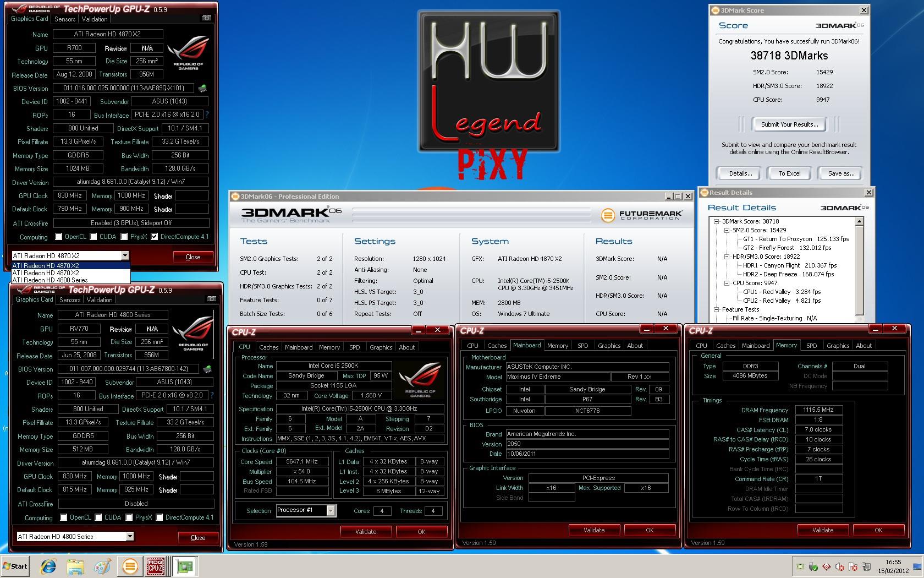This screenshot has height=578, width=924.
Task: Switch to the ROG CPU-Z taskbar button
Action: pyautogui.click(x=156, y=566)
